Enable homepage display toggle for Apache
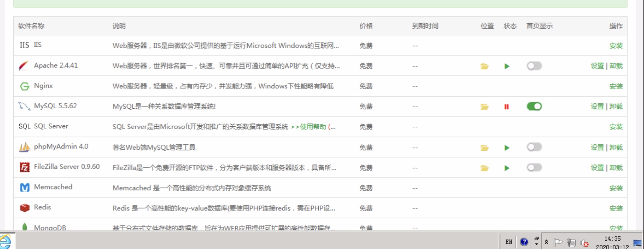Screen dimensions: 644x249 coord(534,66)
